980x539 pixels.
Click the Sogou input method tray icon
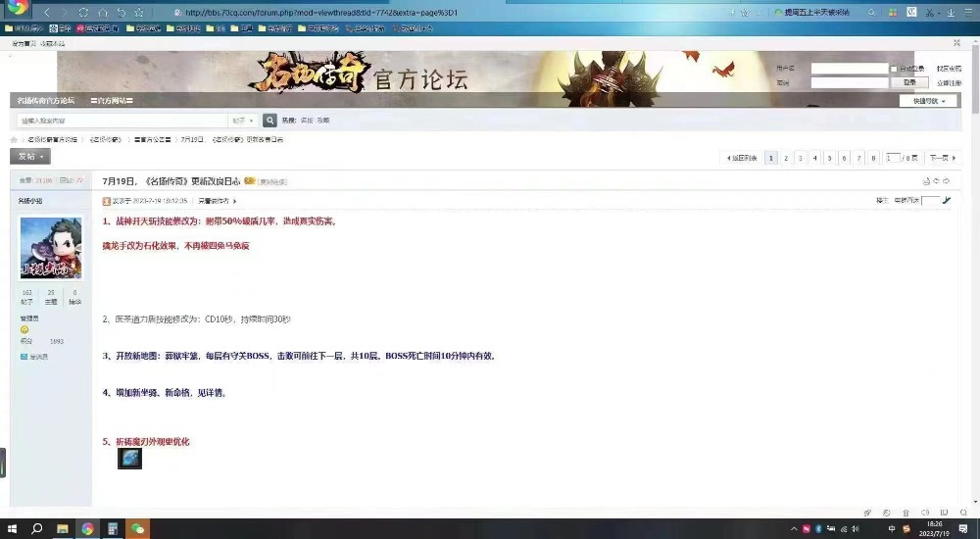(x=906, y=529)
